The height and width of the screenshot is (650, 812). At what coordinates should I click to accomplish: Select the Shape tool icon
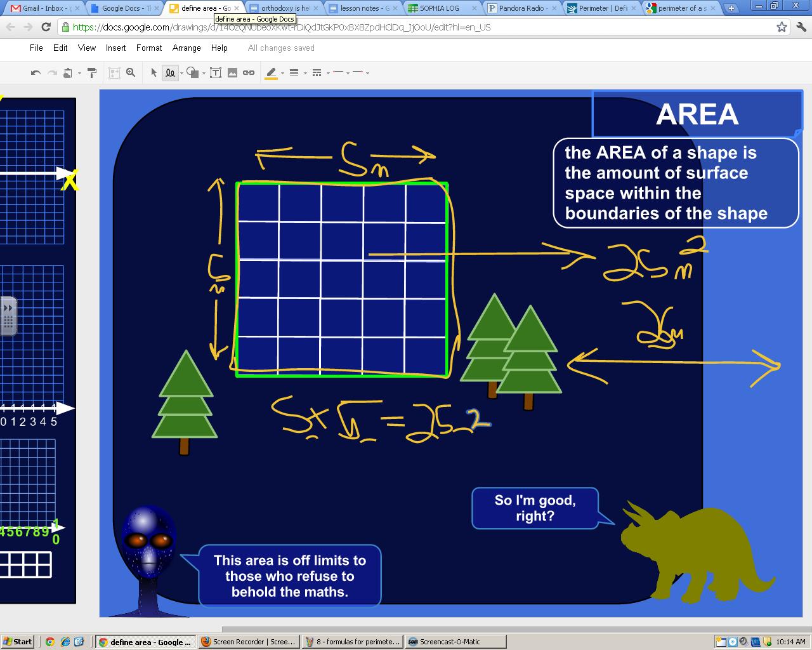point(193,73)
